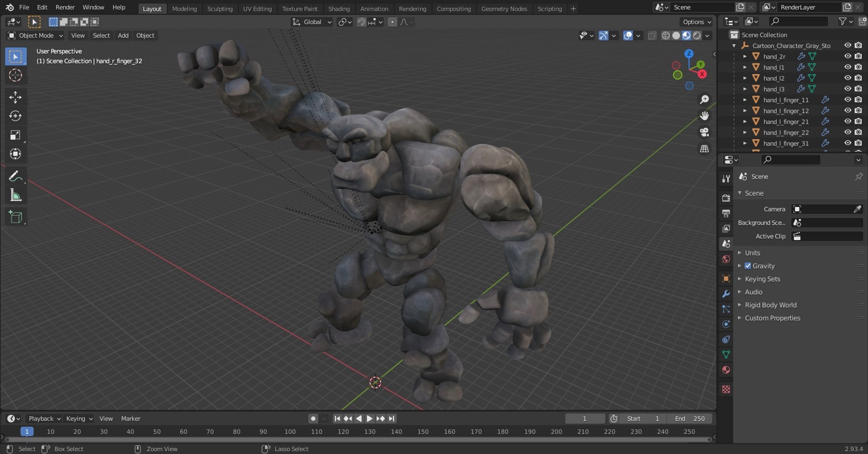Click the zoom view magnifier icon
Screen dimensions: 868x454
tap(704, 99)
